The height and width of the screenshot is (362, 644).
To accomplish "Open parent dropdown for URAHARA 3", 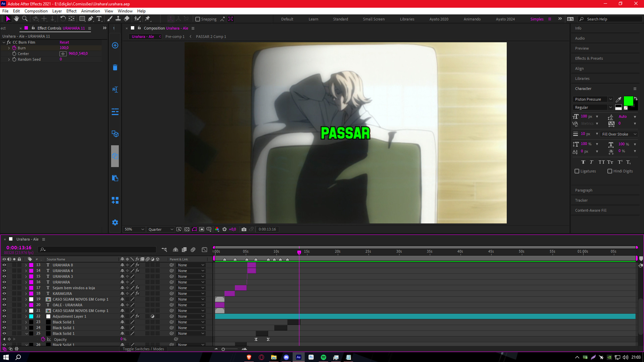I will point(191,276).
